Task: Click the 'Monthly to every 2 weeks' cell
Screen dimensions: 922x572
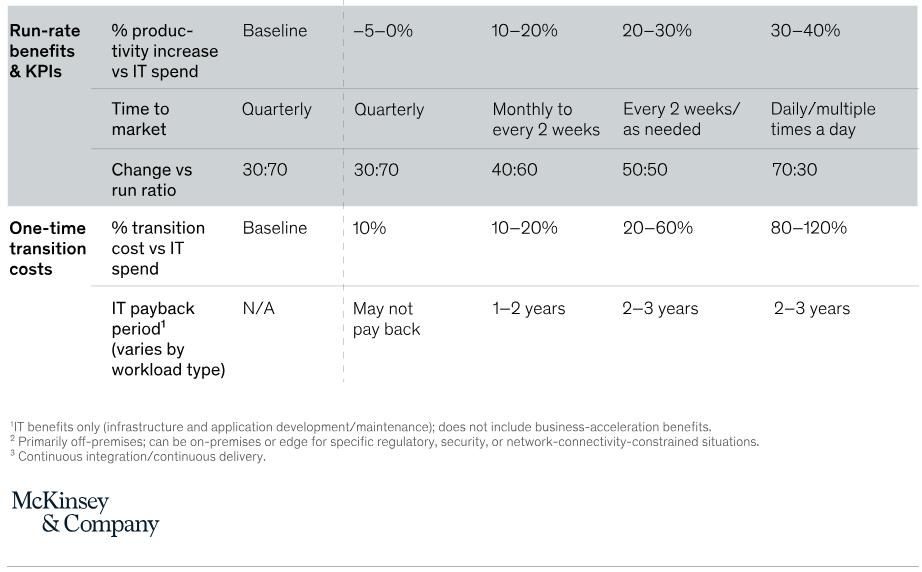Action: click(x=546, y=119)
